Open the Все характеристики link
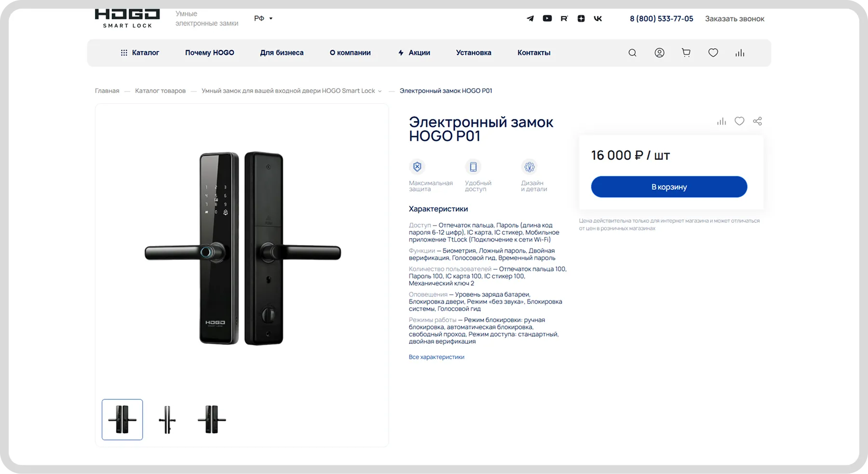Image resolution: width=868 pixels, height=474 pixels. click(x=436, y=357)
